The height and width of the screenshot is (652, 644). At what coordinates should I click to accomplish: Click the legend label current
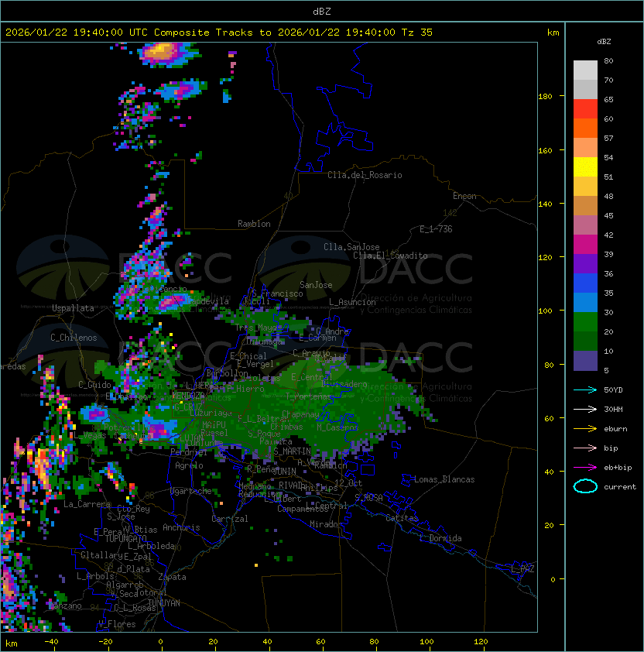point(620,486)
